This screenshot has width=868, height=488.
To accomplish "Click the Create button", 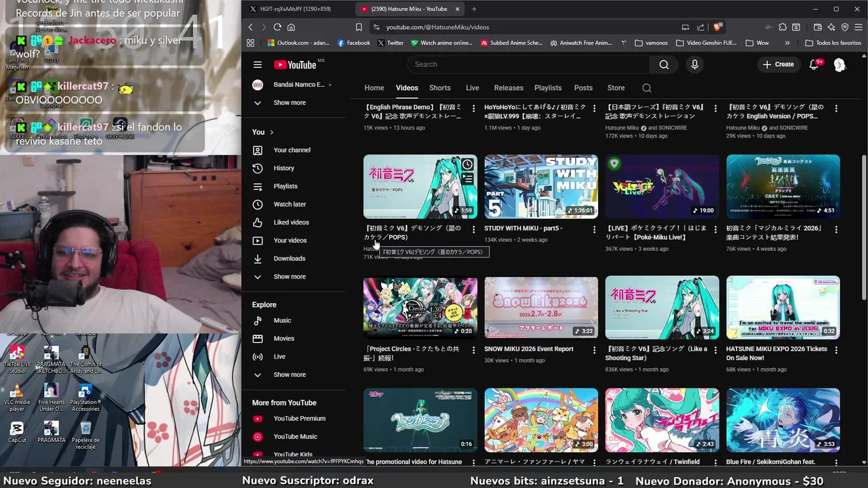I will point(778,64).
